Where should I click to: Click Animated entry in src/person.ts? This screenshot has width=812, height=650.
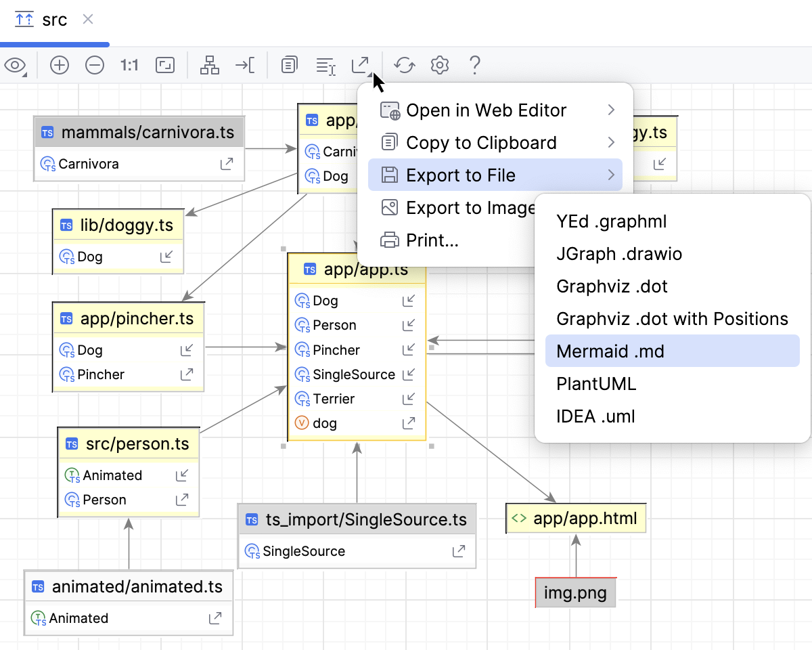coord(112,475)
